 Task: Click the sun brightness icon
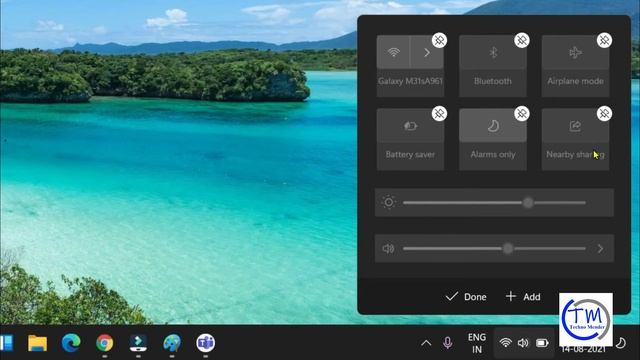[389, 202]
